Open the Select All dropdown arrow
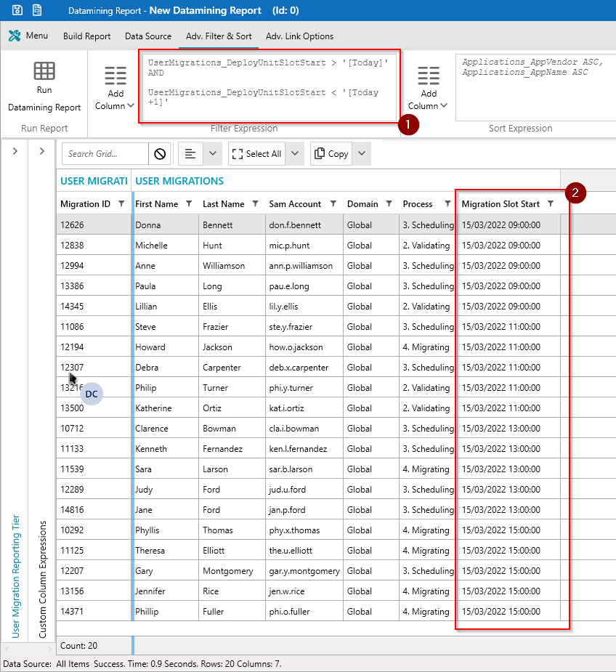The image size is (616, 672). (295, 154)
